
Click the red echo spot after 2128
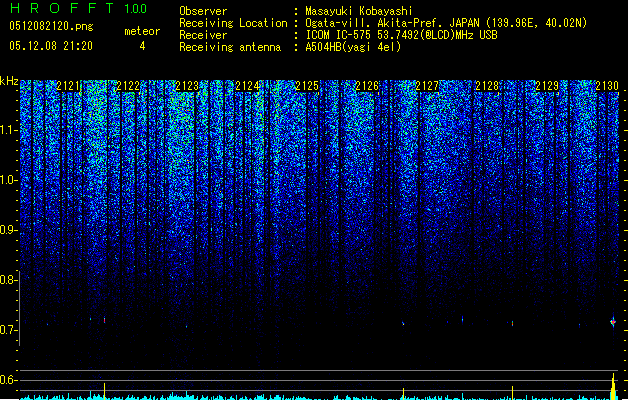tap(512, 323)
